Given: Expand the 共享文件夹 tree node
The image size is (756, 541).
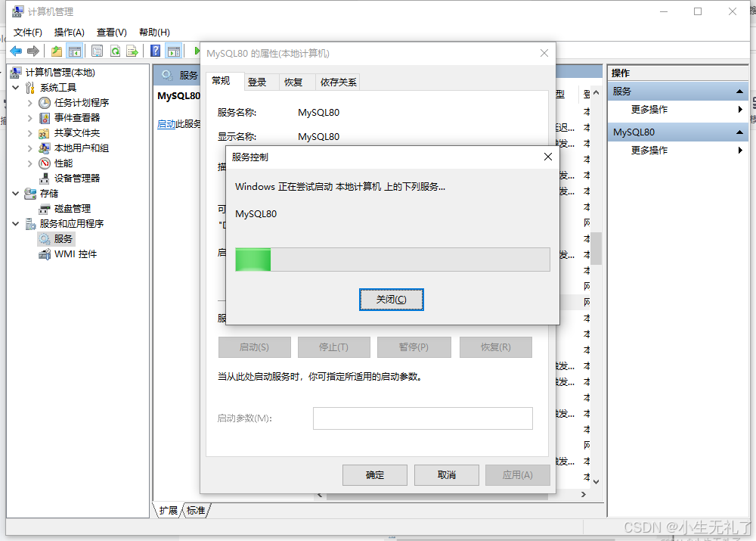Looking at the screenshot, I should [x=30, y=133].
